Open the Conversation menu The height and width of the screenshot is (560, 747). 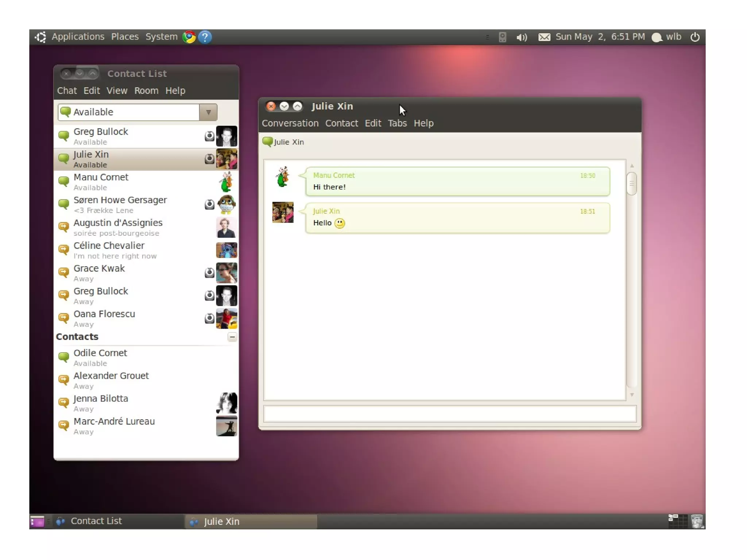tap(290, 123)
